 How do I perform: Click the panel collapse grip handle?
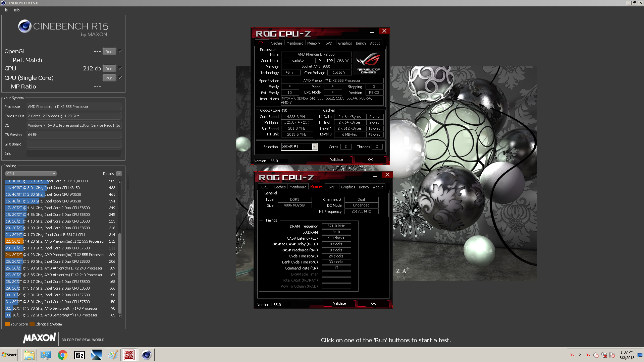click(x=128, y=180)
